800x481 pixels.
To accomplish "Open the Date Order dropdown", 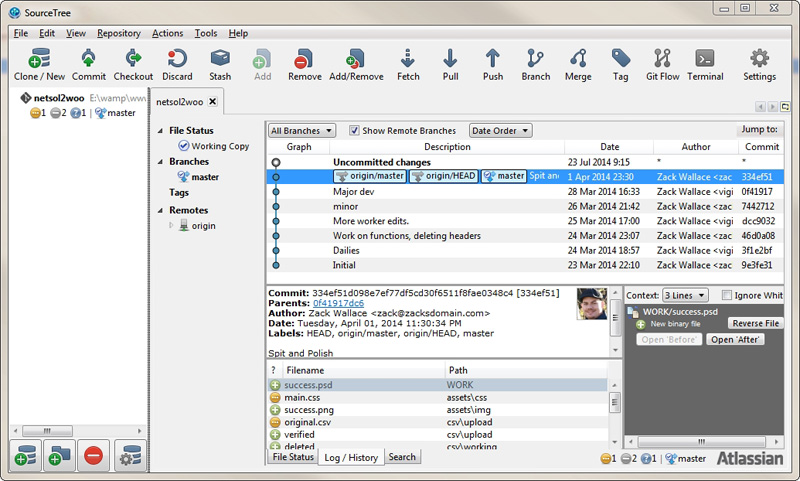I will pos(500,131).
